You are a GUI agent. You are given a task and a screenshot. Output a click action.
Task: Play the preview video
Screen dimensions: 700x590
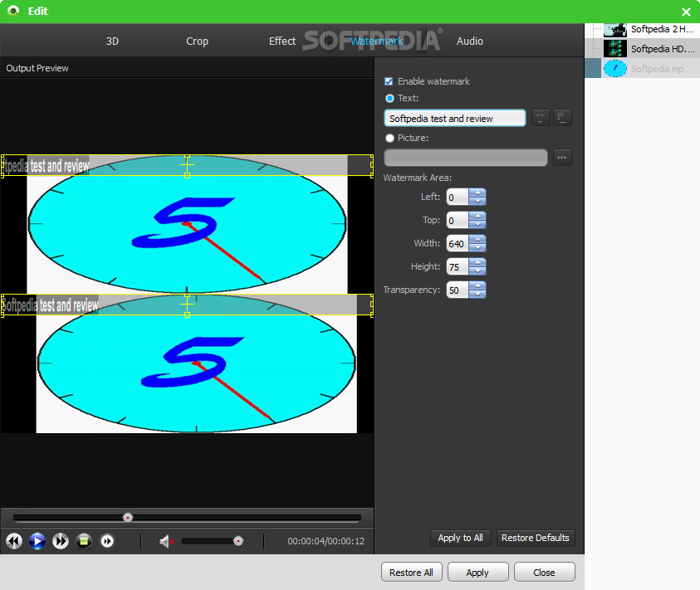(37, 541)
